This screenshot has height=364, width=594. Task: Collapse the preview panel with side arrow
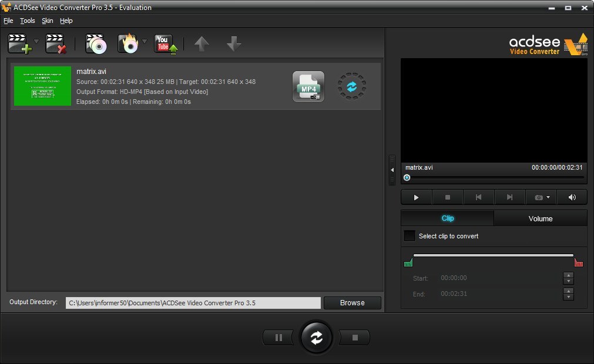pos(392,170)
